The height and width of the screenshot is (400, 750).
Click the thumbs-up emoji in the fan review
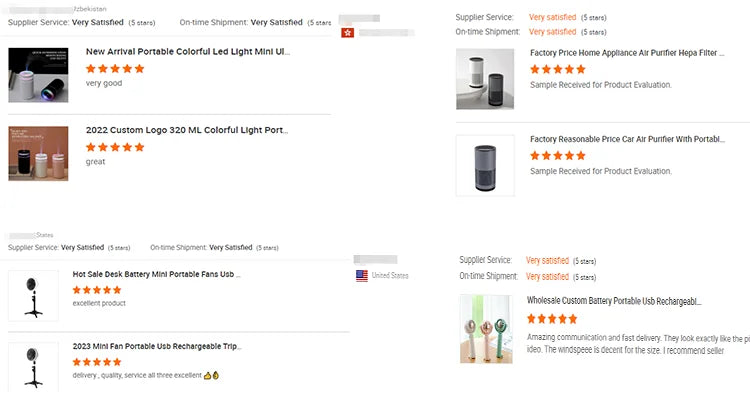[211, 376]
